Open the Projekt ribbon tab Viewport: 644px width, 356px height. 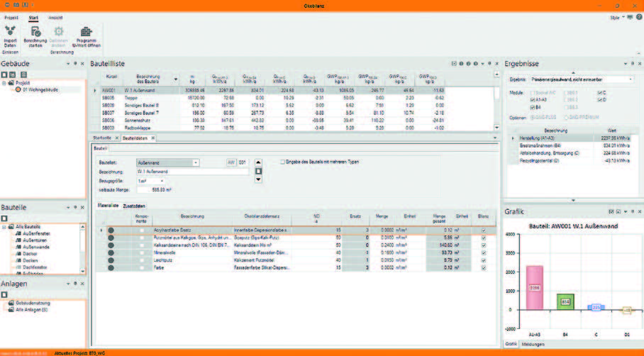pyautogui.click(x=11, y=18)
